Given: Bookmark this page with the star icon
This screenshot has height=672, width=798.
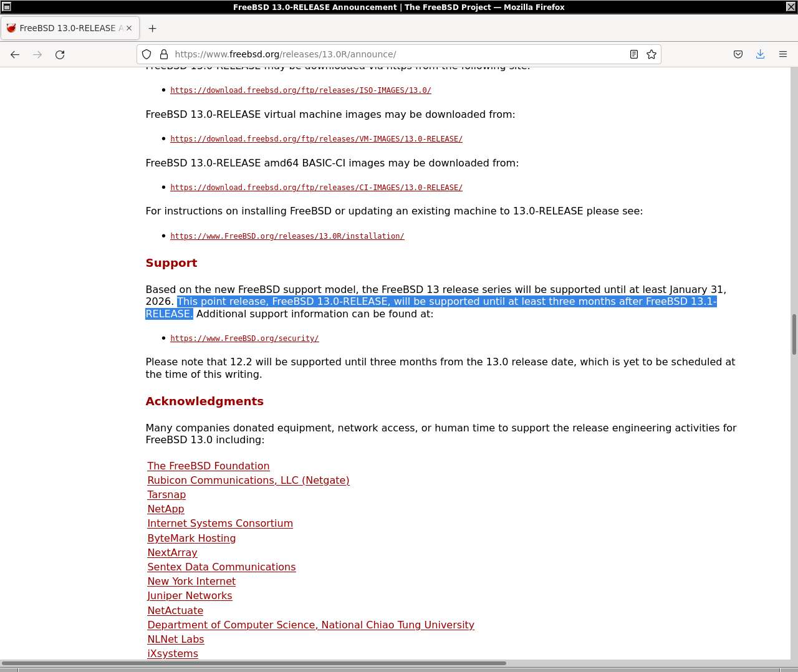Looking at the screenshot, I should (651, 54).
